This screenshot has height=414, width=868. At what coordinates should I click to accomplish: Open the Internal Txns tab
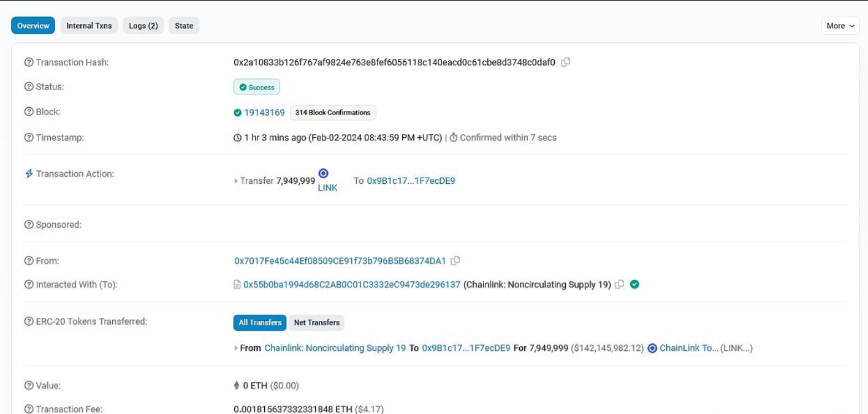tap(89, 26)
